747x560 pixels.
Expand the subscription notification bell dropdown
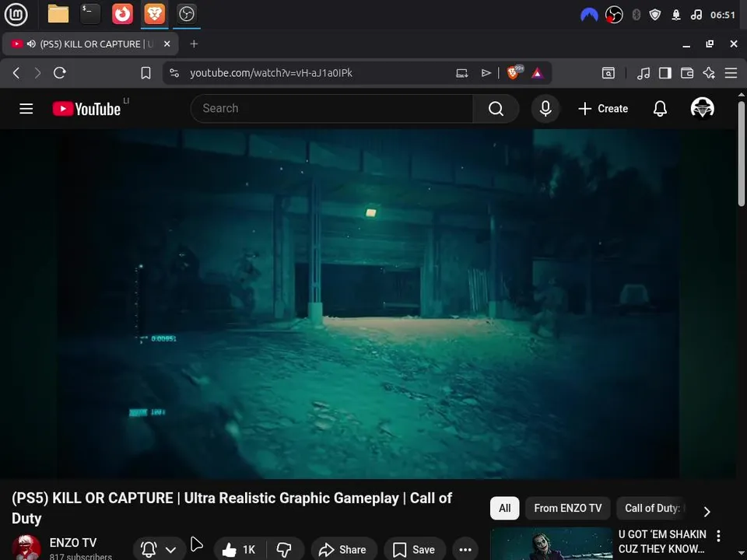click(159, 549)
